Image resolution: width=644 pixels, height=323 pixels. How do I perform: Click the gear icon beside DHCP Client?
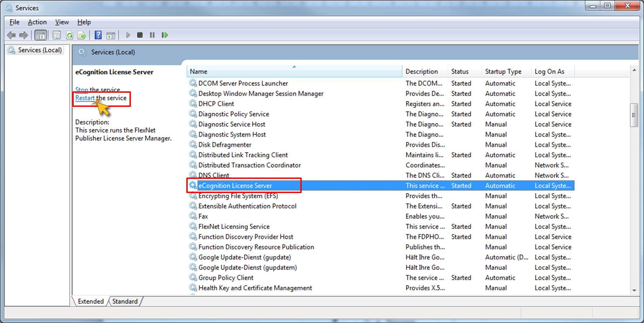coord(193,103)
